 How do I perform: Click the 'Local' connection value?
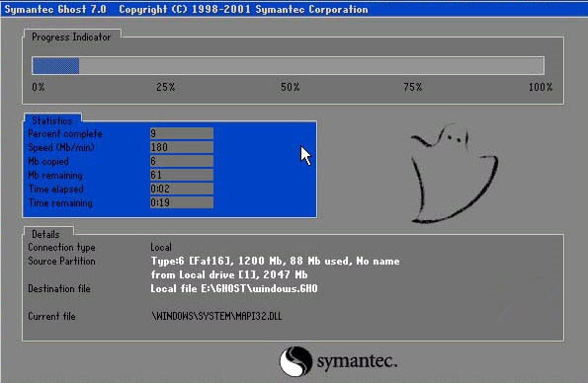(x=161, y=248)
